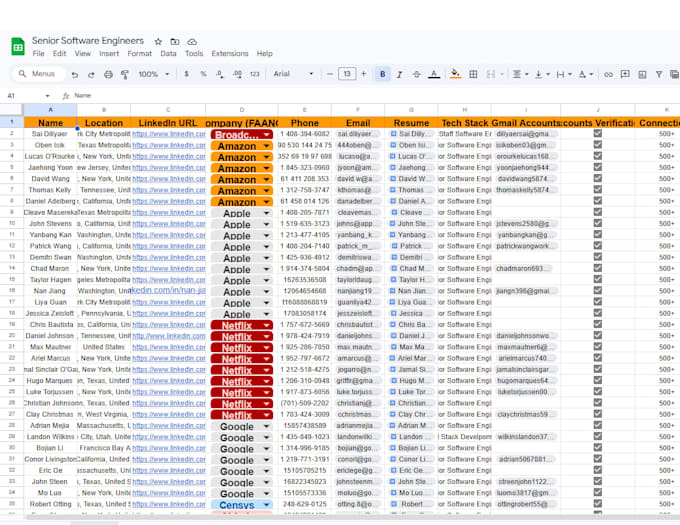Apply Strikethrough formatting
680x525 pixels.
(x=416, y=75)
